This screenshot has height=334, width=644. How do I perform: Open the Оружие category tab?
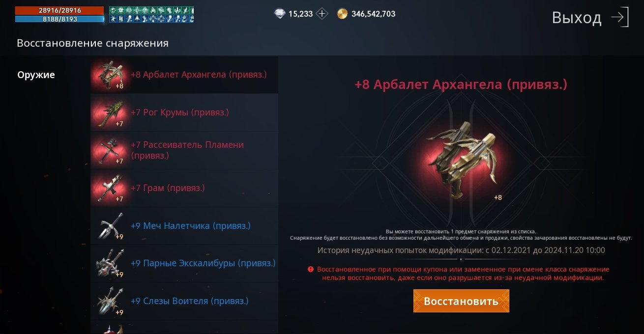(x=36, y=75)
